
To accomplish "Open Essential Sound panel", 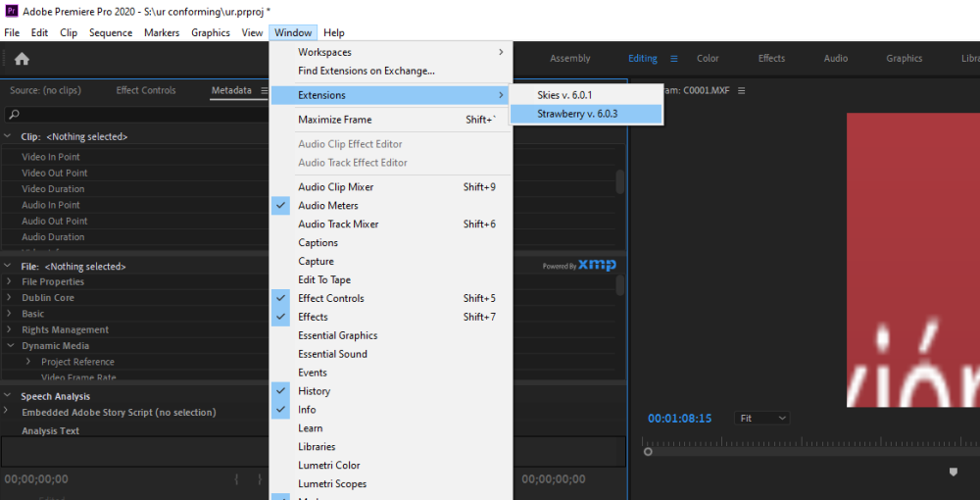I will 391,354.
